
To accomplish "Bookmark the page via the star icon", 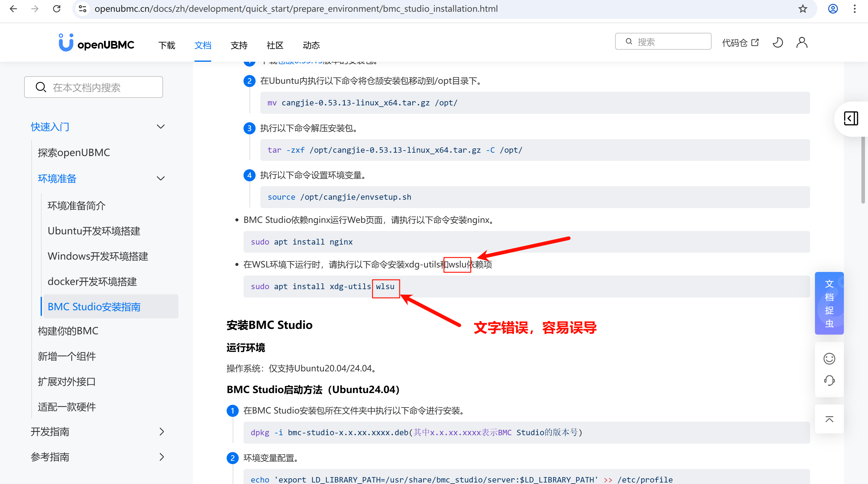I will (x=802, y=9).
